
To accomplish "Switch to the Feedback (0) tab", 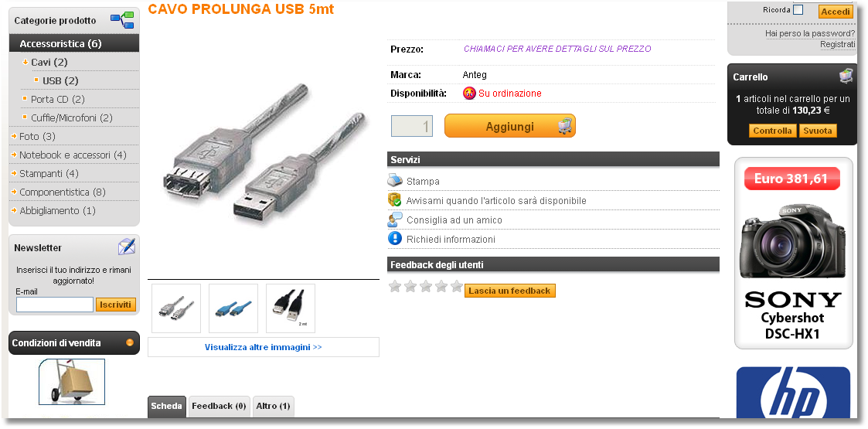I will [220, 407].
